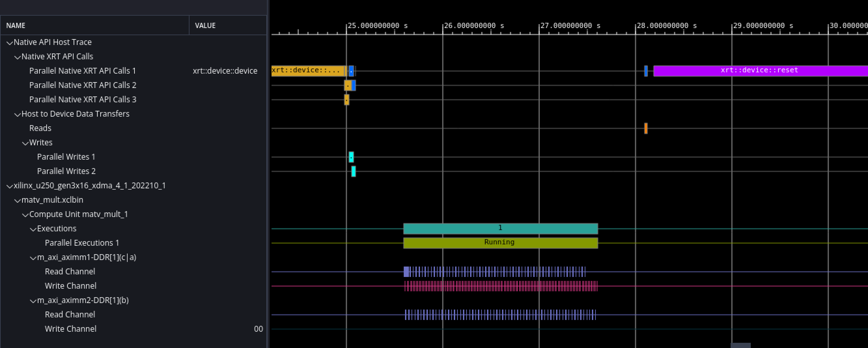Select Read Channel under m_axi_aximm2
This screenshot has width=868, height=348.
(134, 314)
